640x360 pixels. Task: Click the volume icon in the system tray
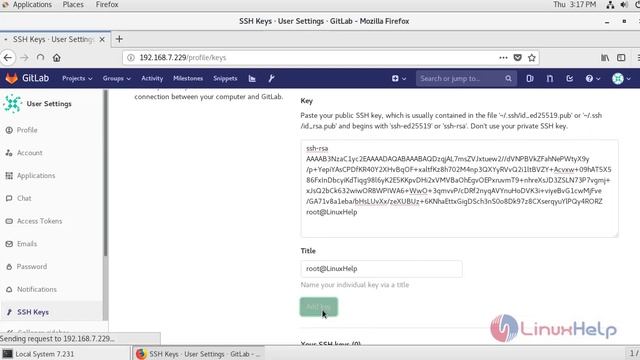(624, 4)
